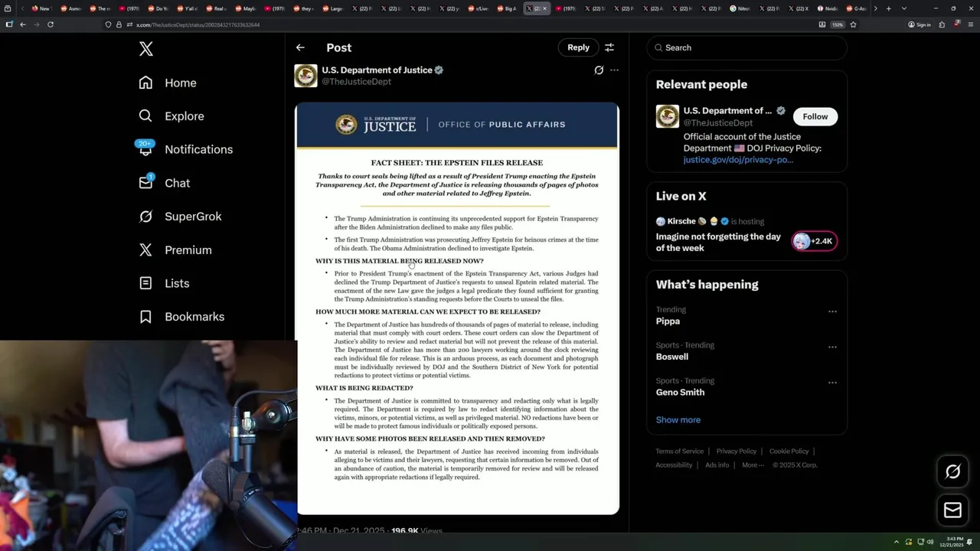Focus the X Search field
The width and height of the screenshot is (980, 551).
click(747, 47)
